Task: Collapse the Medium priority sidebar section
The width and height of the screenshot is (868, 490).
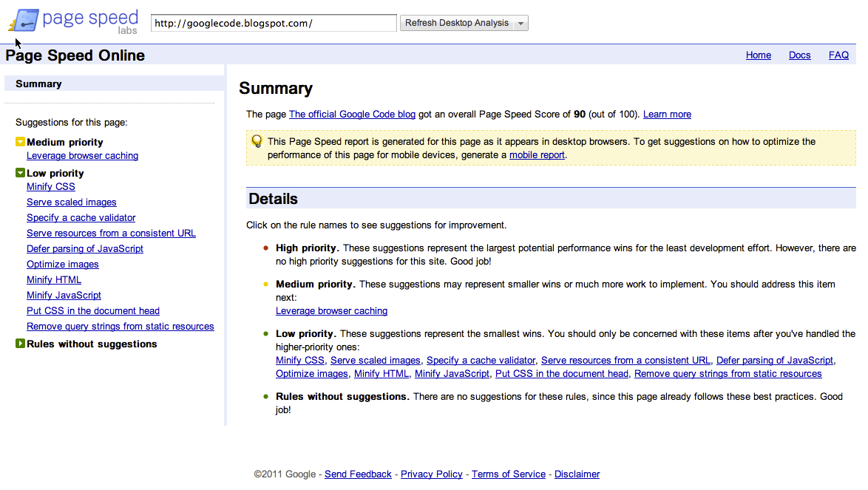Action: click(x=20, y=142)
